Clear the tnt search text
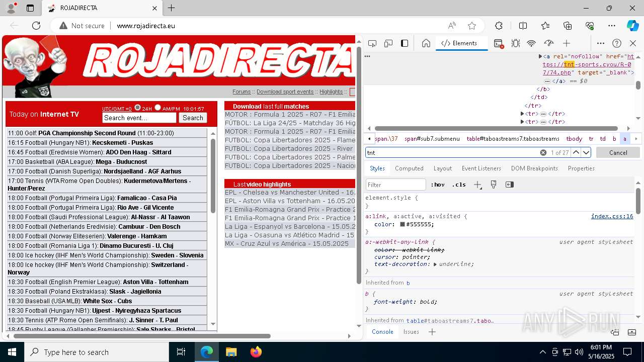This screenshot has width=644, height=362. tap(543, 152)
